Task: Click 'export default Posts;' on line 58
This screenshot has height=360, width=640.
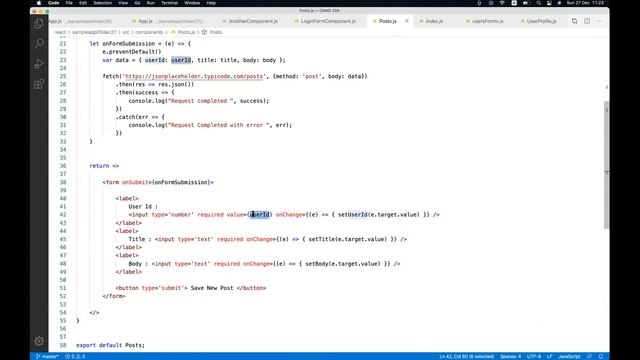Action: (110, 345)
